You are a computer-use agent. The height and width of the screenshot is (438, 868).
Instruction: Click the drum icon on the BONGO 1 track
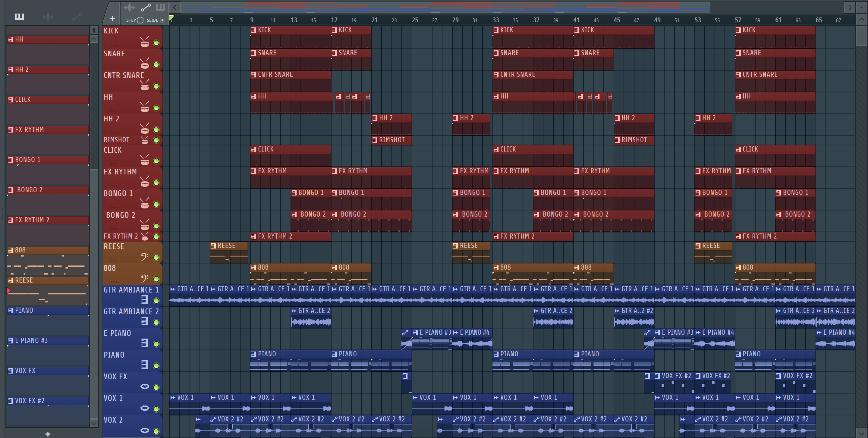(145, 203)
